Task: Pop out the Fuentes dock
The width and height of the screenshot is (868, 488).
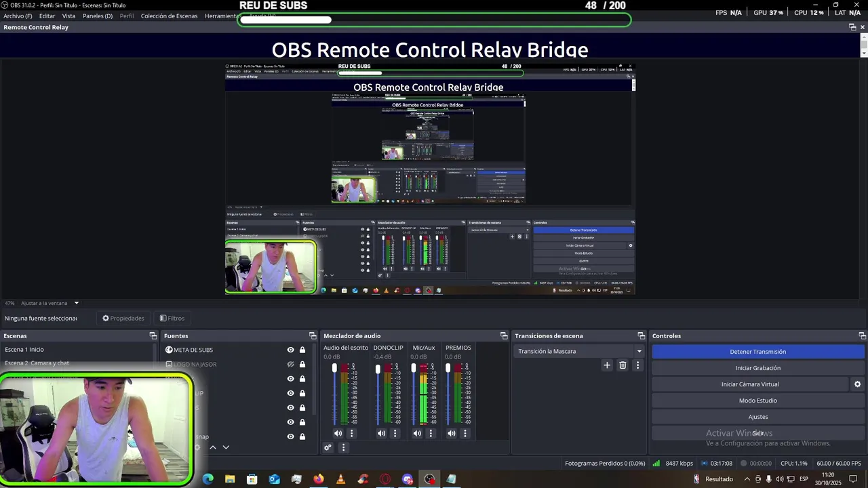Action: click(x=313, y=335)
